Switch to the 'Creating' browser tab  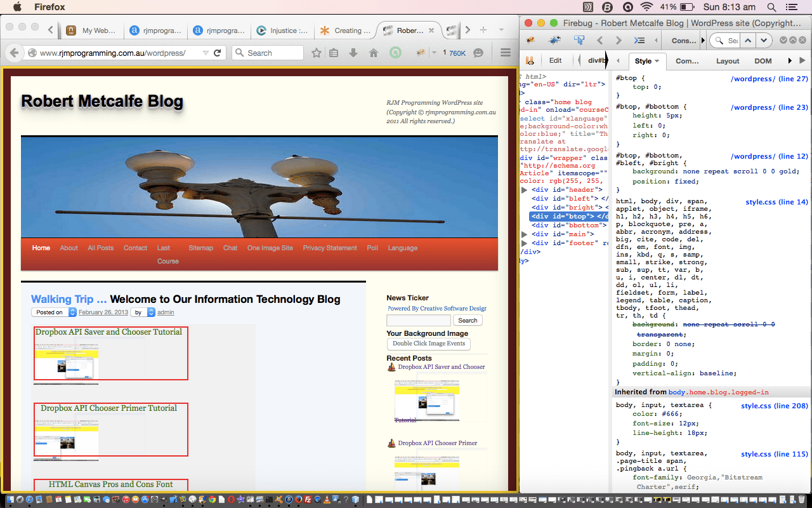click(x=345, y=30)
